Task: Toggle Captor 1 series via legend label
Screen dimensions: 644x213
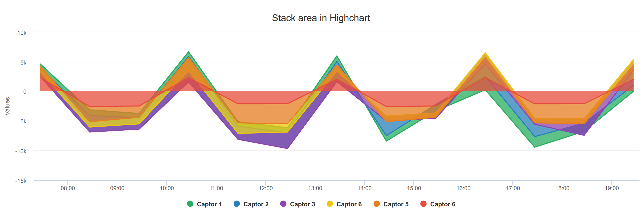Action: [209, 204]
